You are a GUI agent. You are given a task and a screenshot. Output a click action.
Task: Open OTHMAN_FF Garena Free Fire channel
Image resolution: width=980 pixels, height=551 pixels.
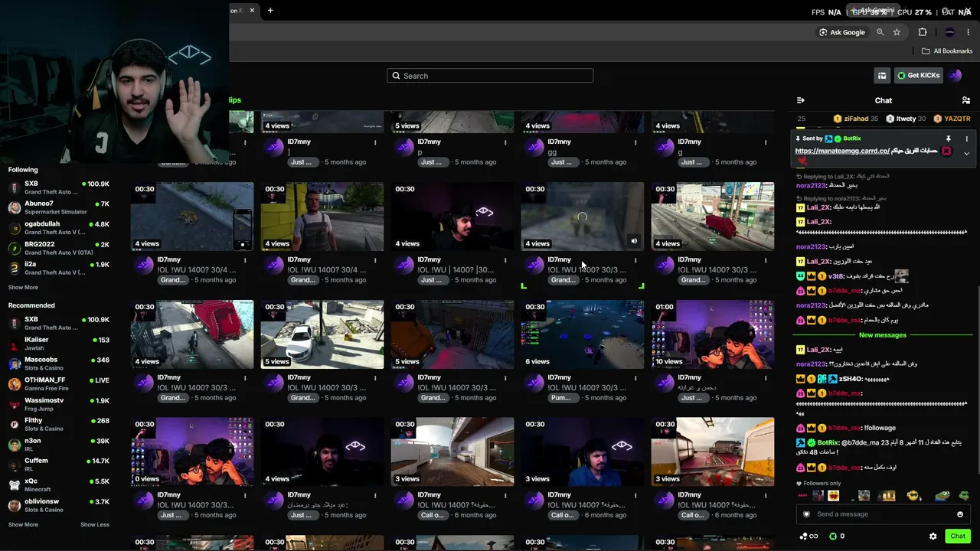tap(59, 383)
